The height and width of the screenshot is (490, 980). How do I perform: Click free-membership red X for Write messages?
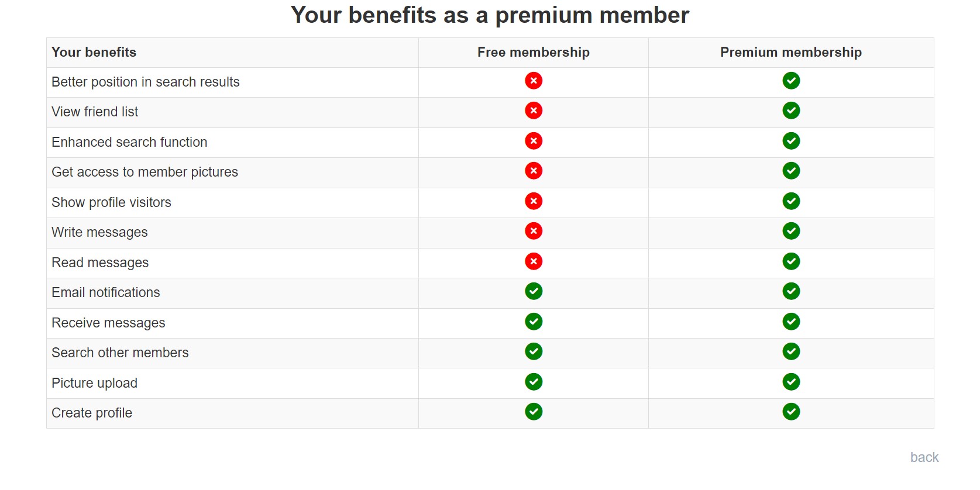click(x=534, y=231)
